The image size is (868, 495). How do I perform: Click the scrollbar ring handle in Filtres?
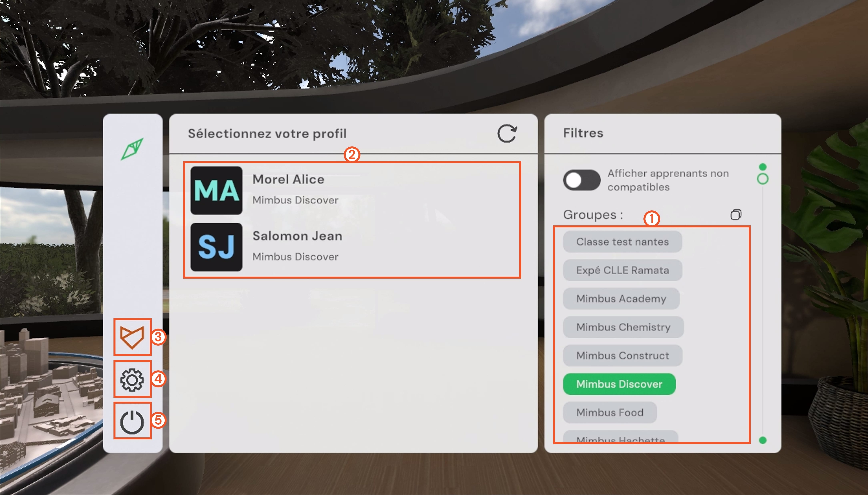point(763,179)
